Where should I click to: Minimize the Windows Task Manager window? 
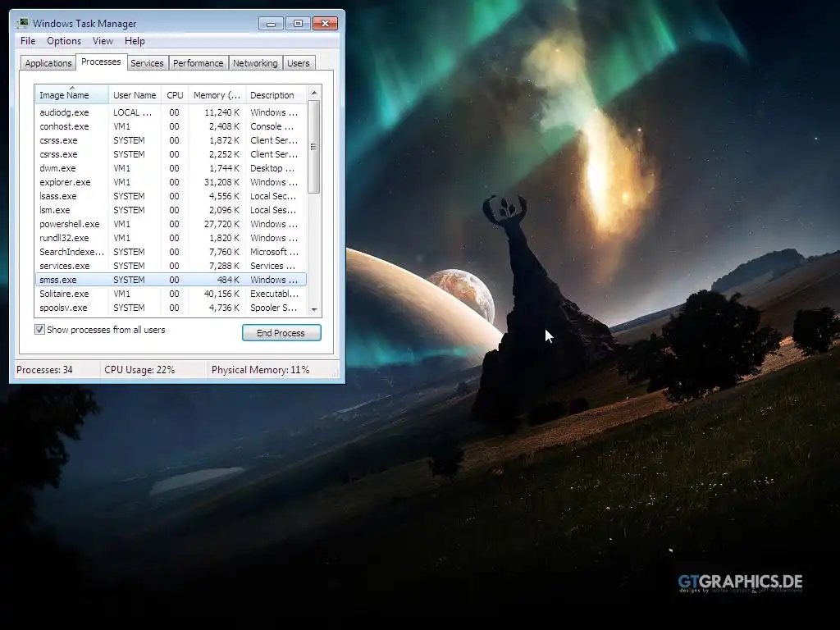(271, 24)
